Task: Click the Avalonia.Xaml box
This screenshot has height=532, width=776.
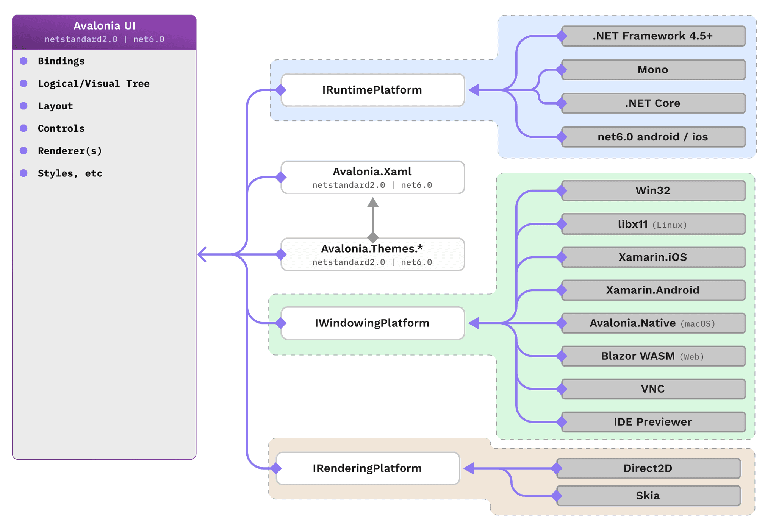Action: (x=372, y=177)
